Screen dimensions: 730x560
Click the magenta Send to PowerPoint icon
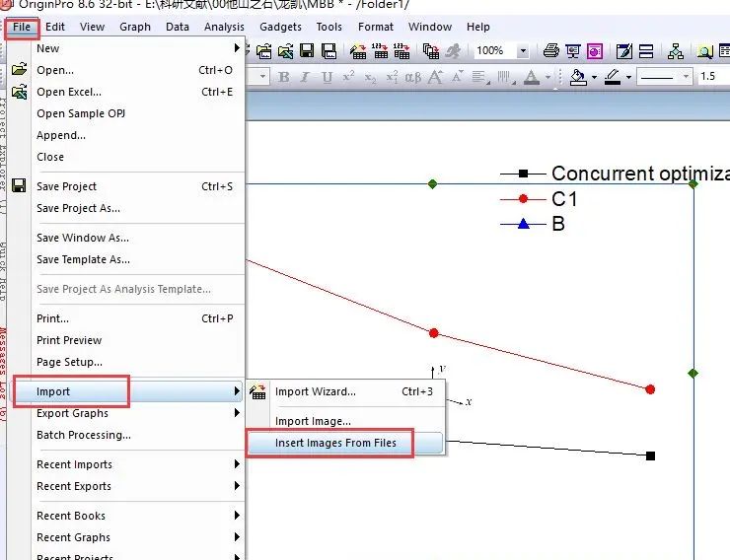[595, 51]
